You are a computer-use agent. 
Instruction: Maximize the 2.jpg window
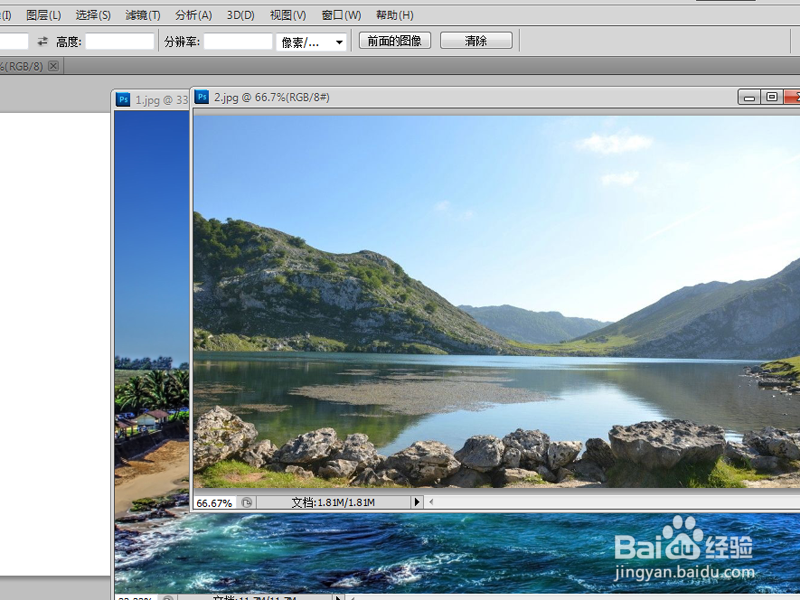[x=771, y=97]
